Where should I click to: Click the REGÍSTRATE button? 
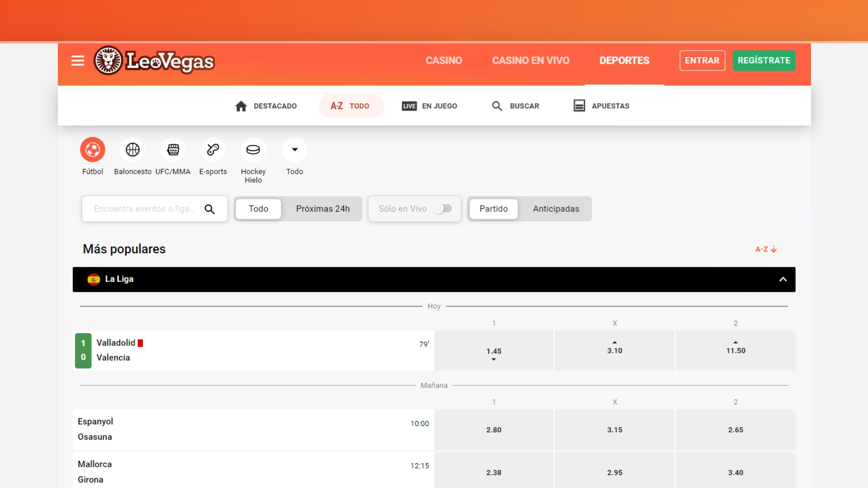(764, 61)
